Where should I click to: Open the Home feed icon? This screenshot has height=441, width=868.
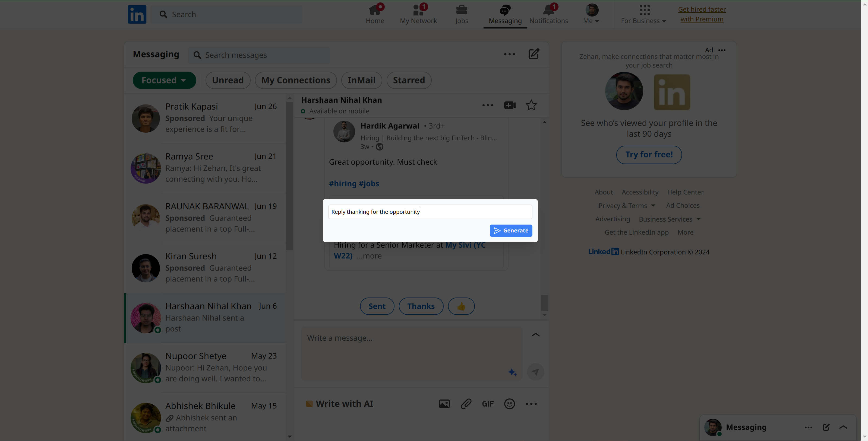375,14
